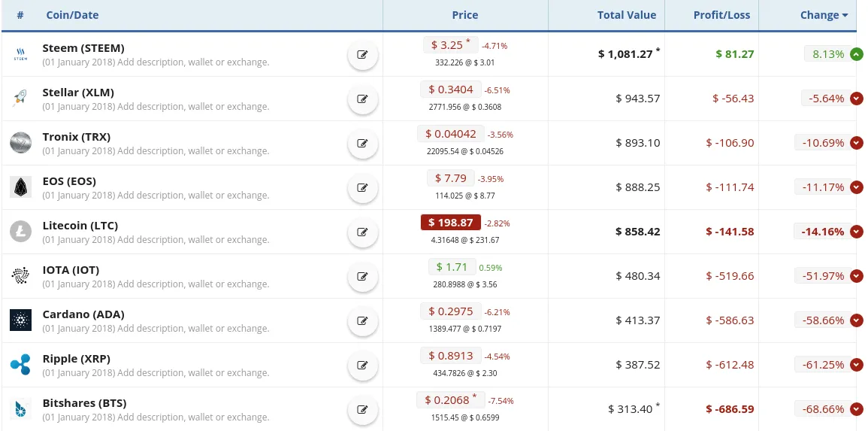This screenshot has height=431, width=868.
Task: Click the Cardano coin logo
Action: (20, 320)
